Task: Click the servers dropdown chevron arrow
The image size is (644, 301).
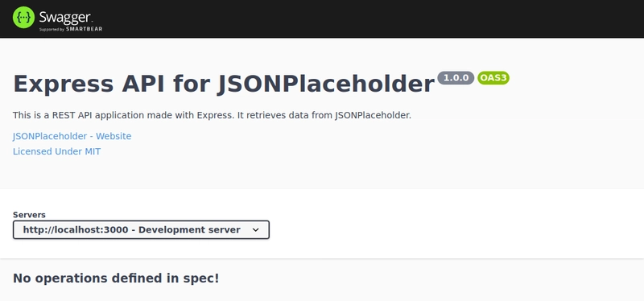Action: [255, 230]
